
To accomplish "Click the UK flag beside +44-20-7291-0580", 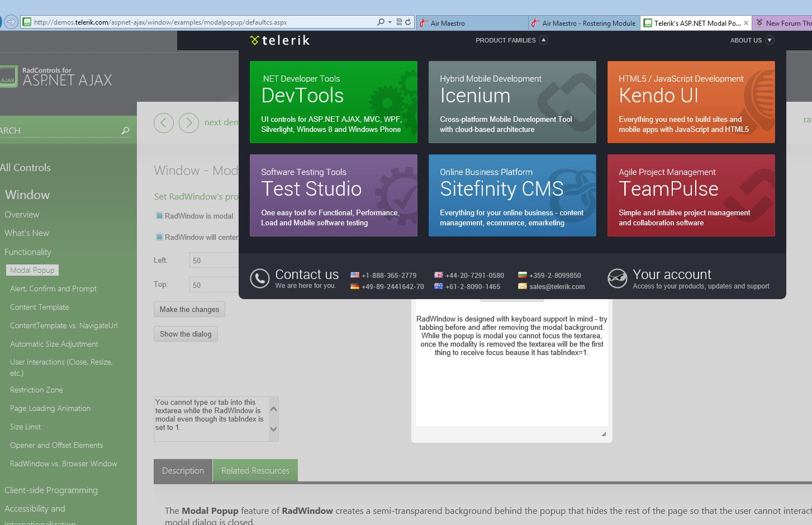I will (x=439, y=275).
